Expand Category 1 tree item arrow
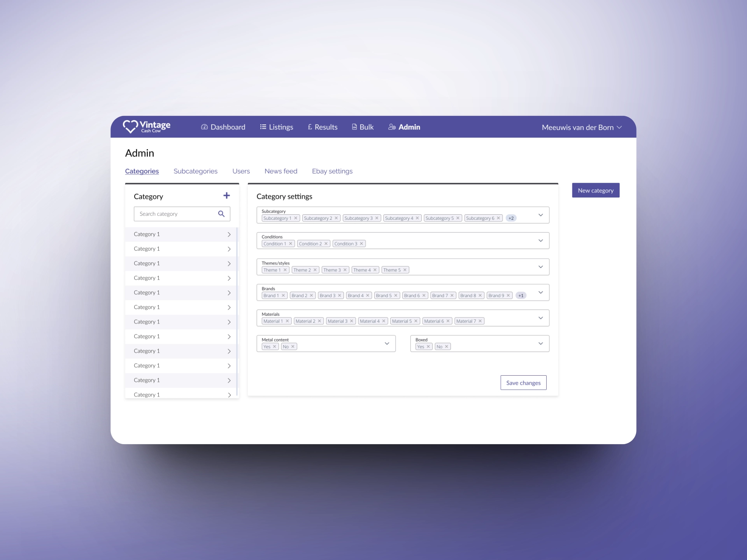Image resolution: width=747 pixels, height=560 pixels. point(230,234)
